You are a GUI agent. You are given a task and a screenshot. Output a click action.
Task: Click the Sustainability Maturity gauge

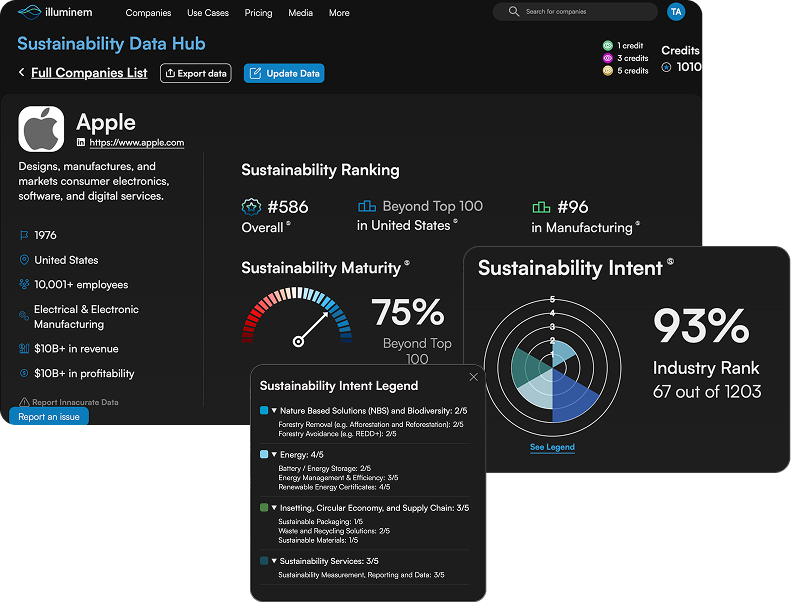(x=297, y=317)
